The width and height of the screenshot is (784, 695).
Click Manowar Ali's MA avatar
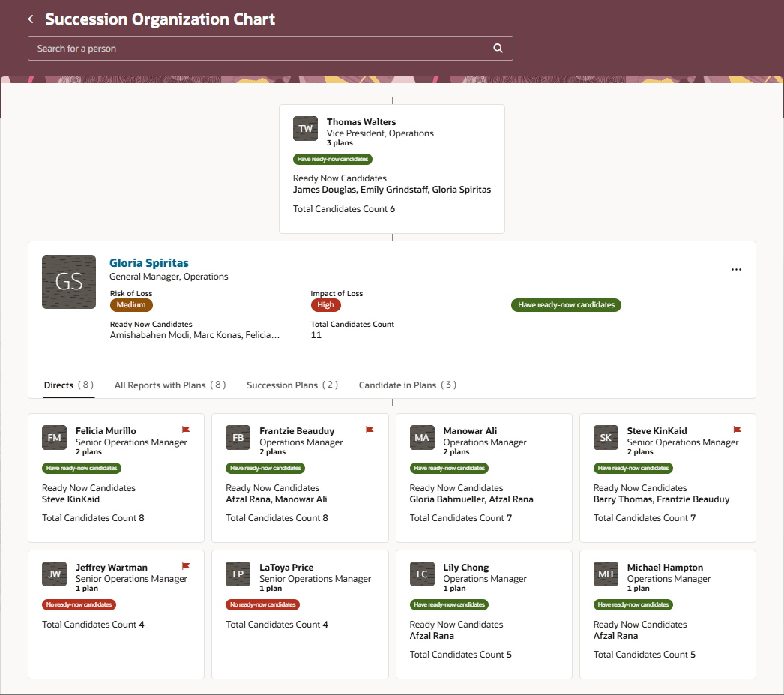[x=422, y=437]
